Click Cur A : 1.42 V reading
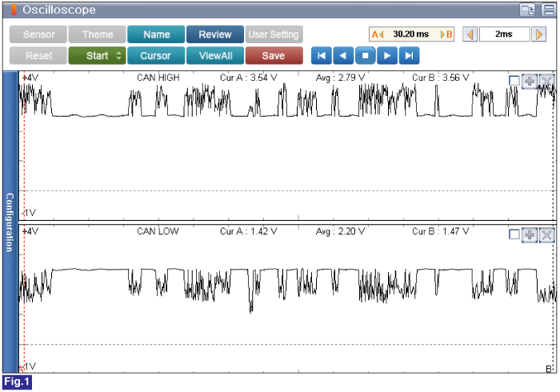Image resolution: width=560 pixels, height=392 pixels. pos(249,231)
